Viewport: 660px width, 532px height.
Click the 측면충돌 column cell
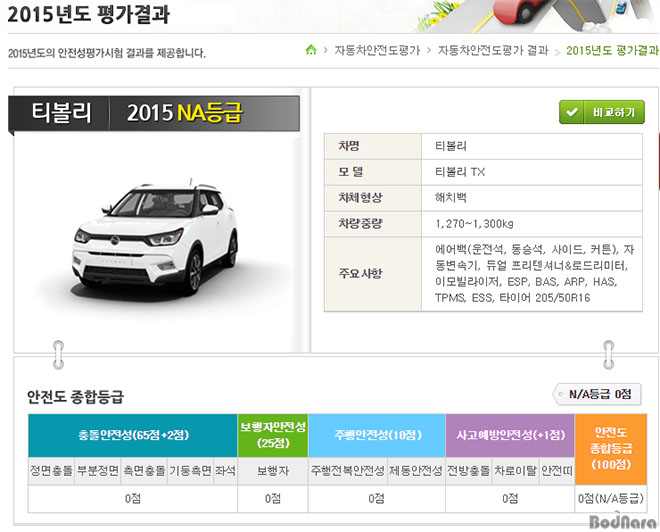tap(144, 471)
